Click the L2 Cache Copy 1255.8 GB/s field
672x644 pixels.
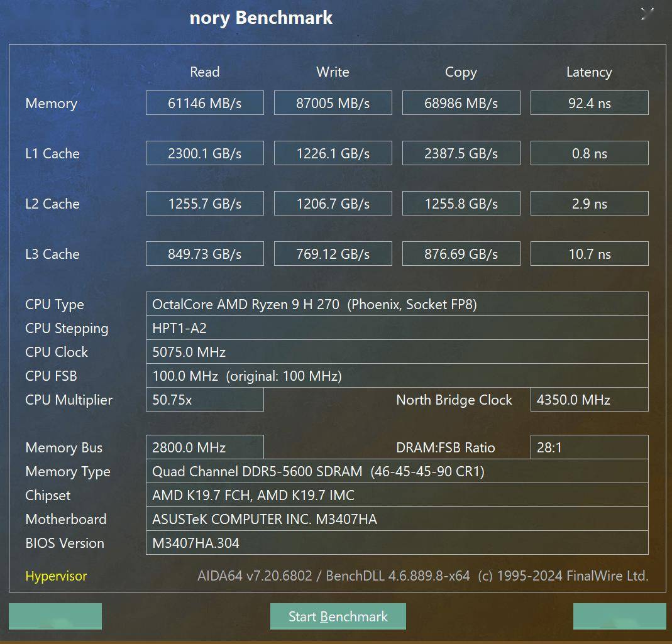pos(461,204)
